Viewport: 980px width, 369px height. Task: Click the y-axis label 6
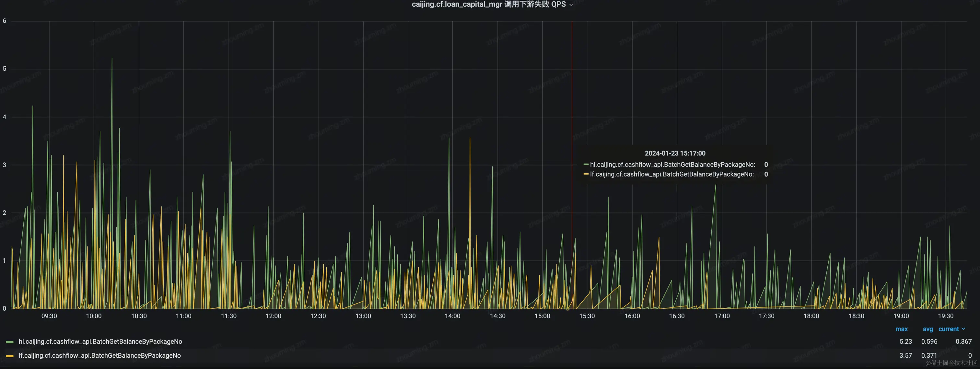point(5,21)
